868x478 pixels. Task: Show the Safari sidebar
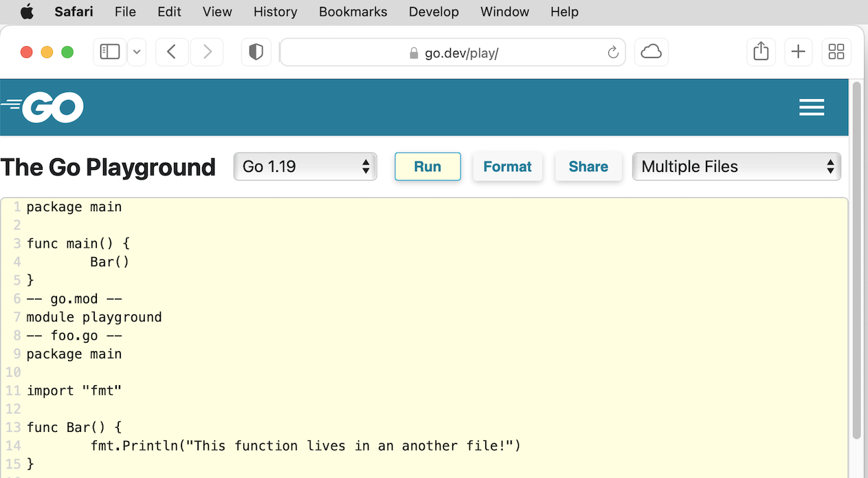(x=110, y=52)
